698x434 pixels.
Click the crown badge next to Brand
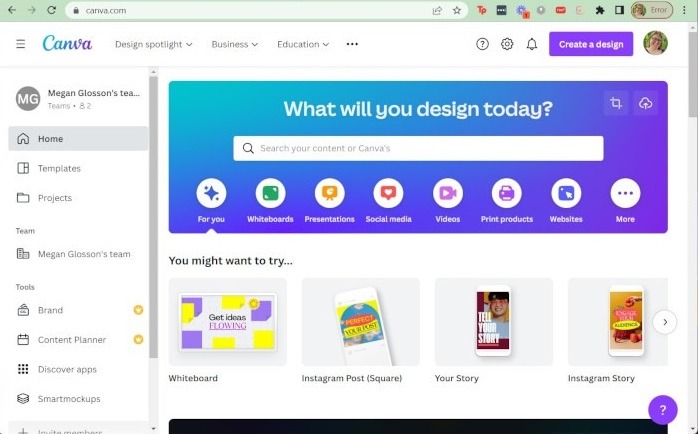click(x=138, y=310)
